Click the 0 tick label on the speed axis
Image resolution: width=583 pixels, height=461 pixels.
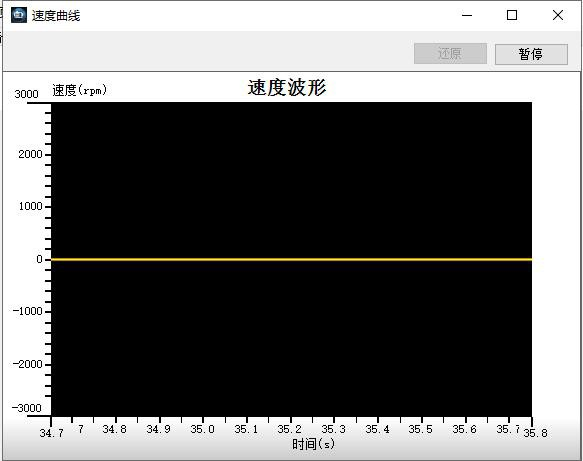39,259
